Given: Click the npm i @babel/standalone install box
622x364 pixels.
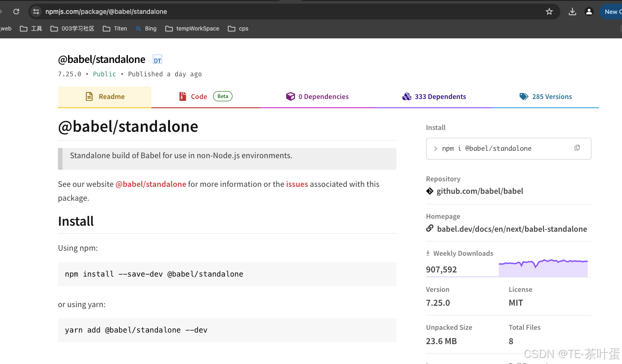Looking at the screenshot, I should 509,148.
